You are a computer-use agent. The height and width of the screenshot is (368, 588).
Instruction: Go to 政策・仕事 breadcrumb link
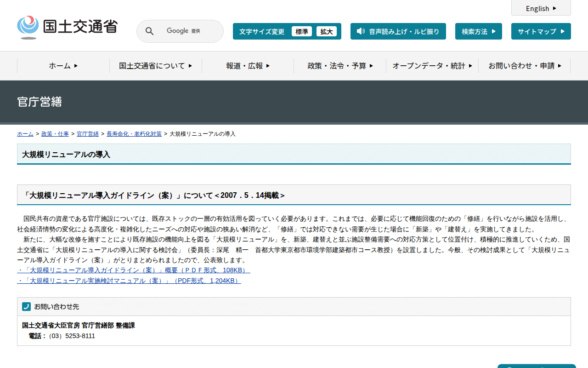coord(55,134)
